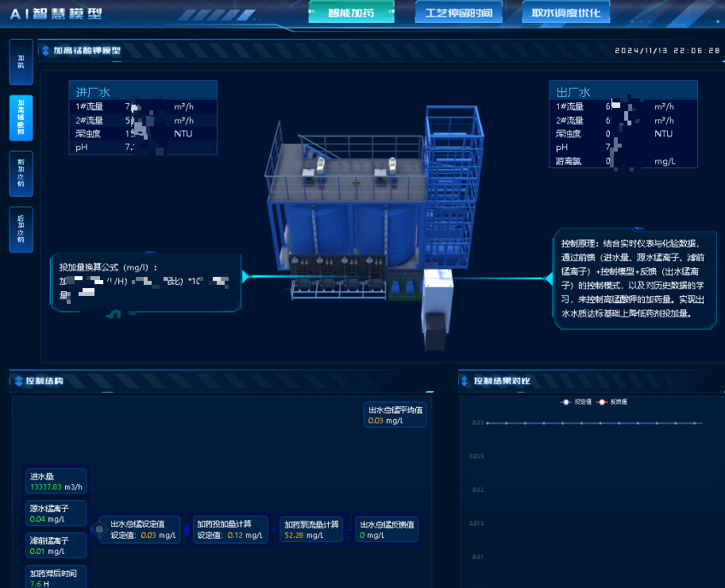This screenshot has height=588, width=725.
Task: Open the 智能加药 tab
Action: pyautogui.click(x=351, y=13)
